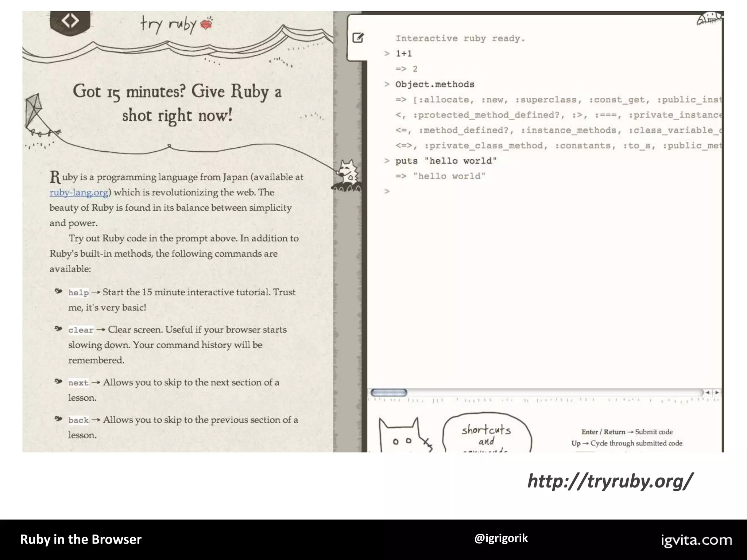The width and height of the screenshot is (747, 560).
Task: Click the 'Object.methods' console entry
Action: click(x=435, y=85)
